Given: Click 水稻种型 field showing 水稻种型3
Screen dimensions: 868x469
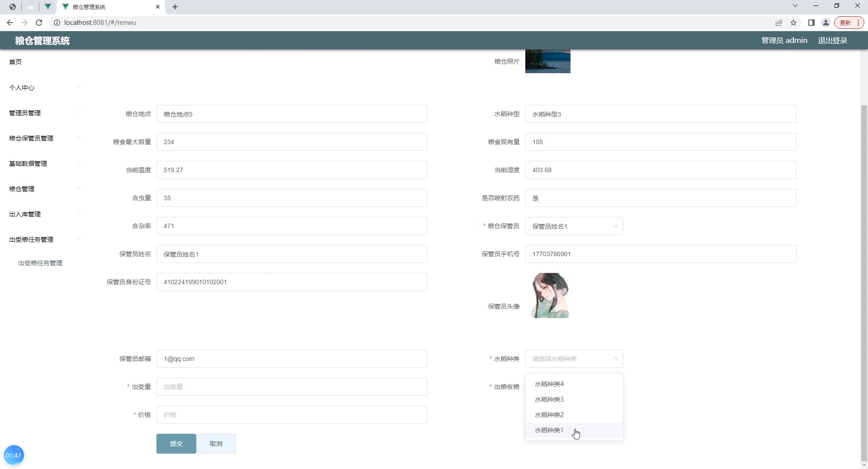Looking at the screenshot, I should 661,114.
